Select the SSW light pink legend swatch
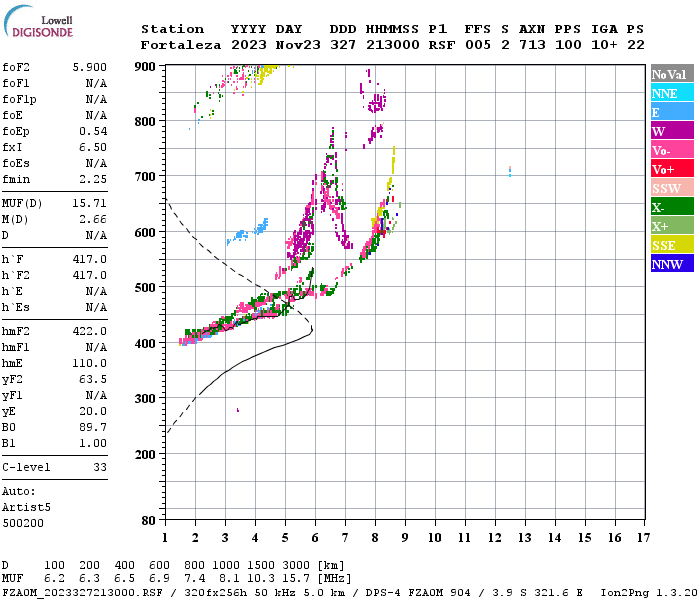 (x=672, y=188)
